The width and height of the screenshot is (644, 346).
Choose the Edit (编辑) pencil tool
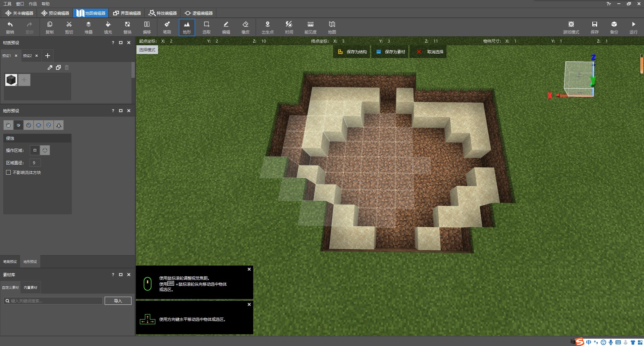click(x=226, y=27)
